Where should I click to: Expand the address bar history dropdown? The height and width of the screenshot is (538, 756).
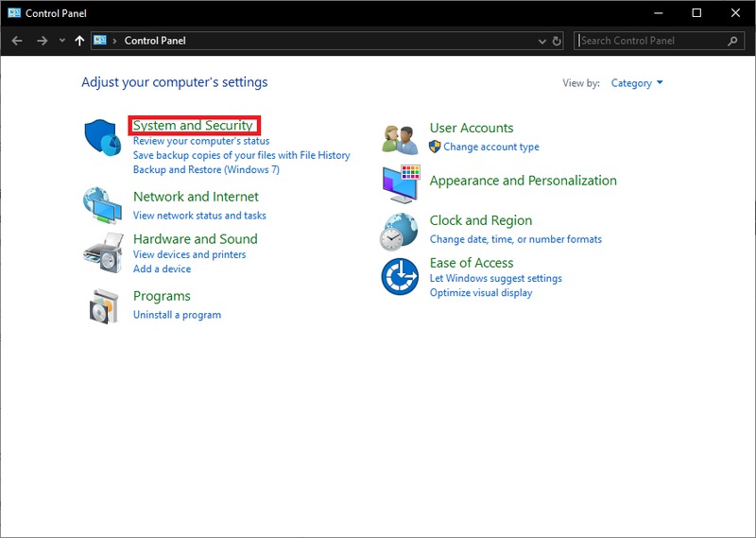pos(541,41)
